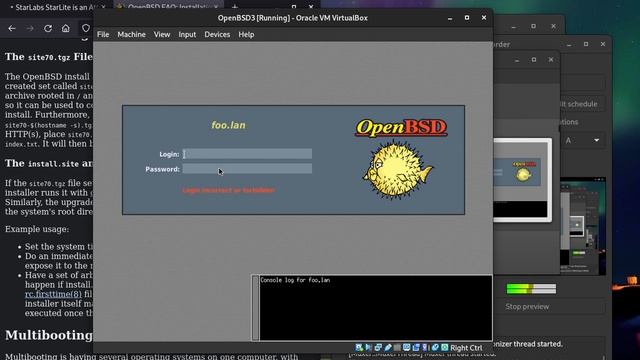Click the browser home icon
Screen dimensions: 640x360
66,28
